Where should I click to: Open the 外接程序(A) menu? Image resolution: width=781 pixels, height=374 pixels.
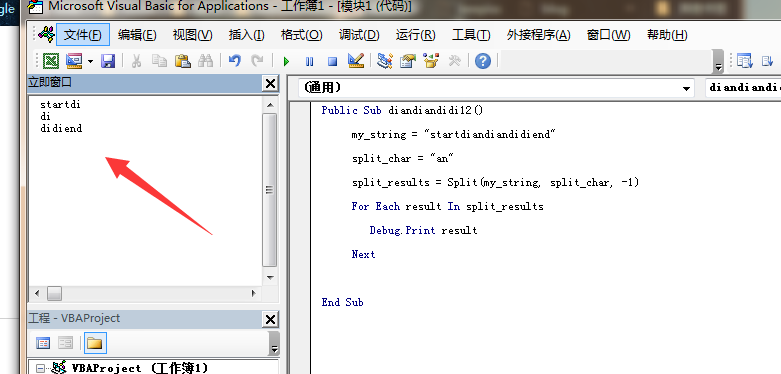coord(538,35)
